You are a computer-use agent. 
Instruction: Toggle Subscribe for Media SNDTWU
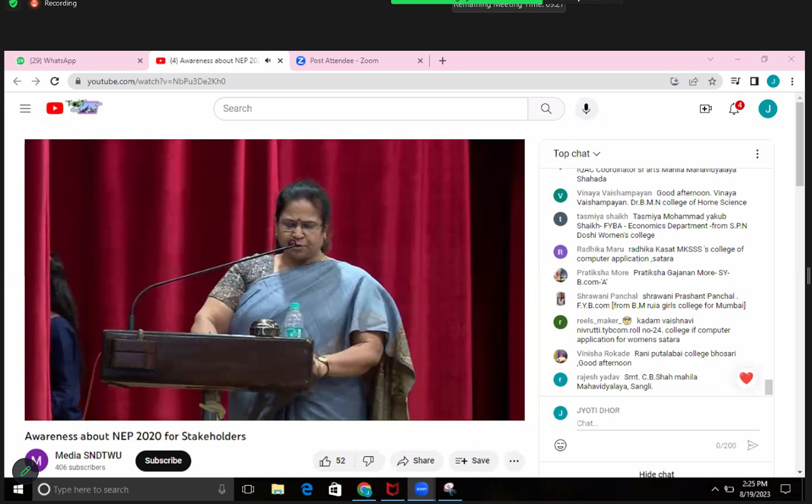(163, 461)
